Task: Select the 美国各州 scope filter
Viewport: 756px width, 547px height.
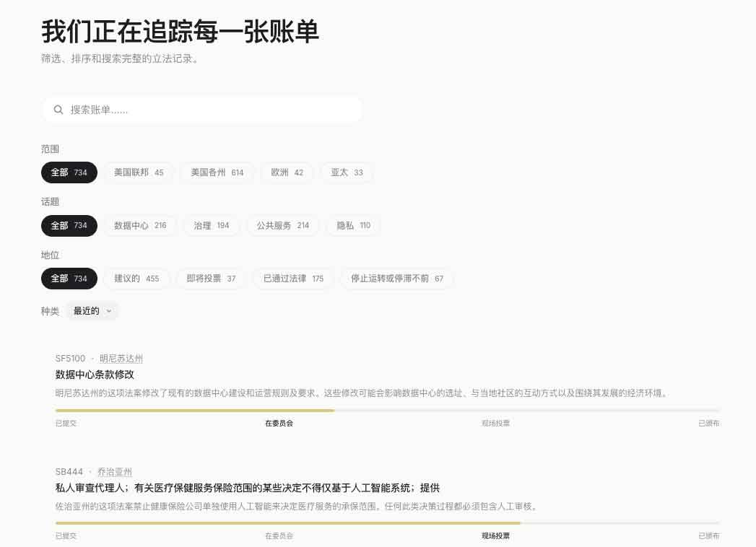Action: (217, 172)
